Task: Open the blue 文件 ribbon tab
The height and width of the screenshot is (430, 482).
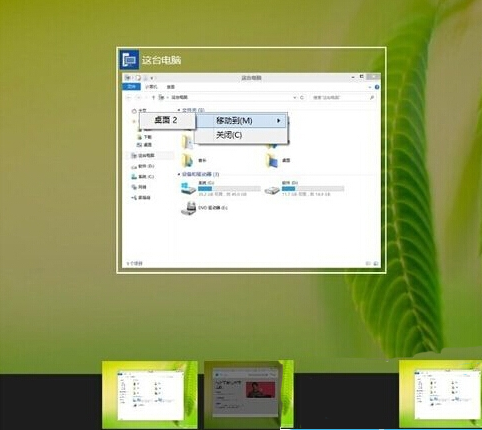Action: point(132,87)
